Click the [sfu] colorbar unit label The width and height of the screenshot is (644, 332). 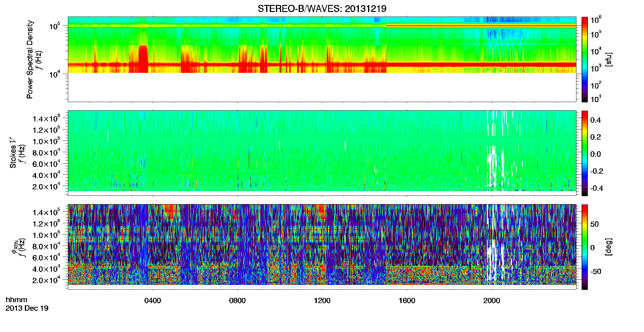pyautogui.click(x=609, y=59)
